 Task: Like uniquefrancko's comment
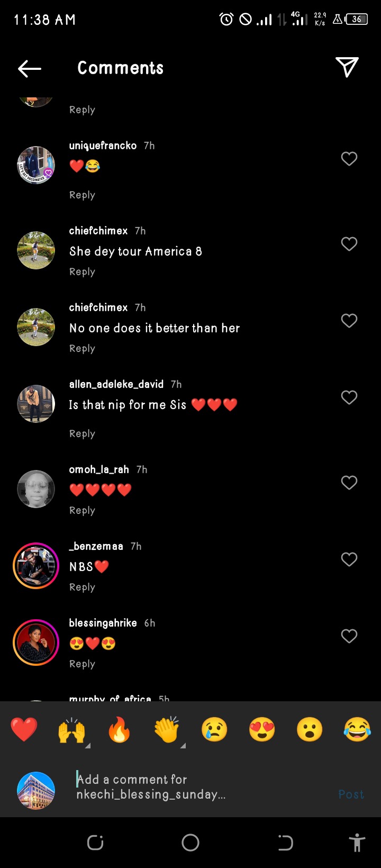[349, 159]
